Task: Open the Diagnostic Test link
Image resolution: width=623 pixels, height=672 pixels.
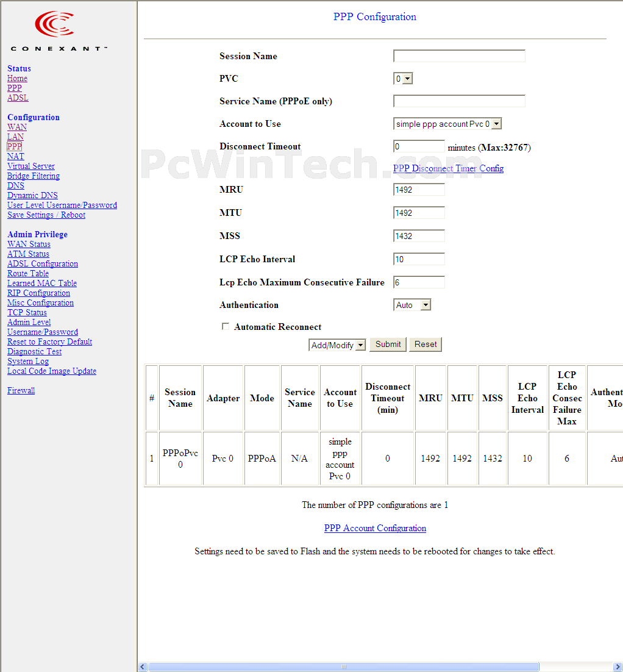Action: [x=34, y=351]
